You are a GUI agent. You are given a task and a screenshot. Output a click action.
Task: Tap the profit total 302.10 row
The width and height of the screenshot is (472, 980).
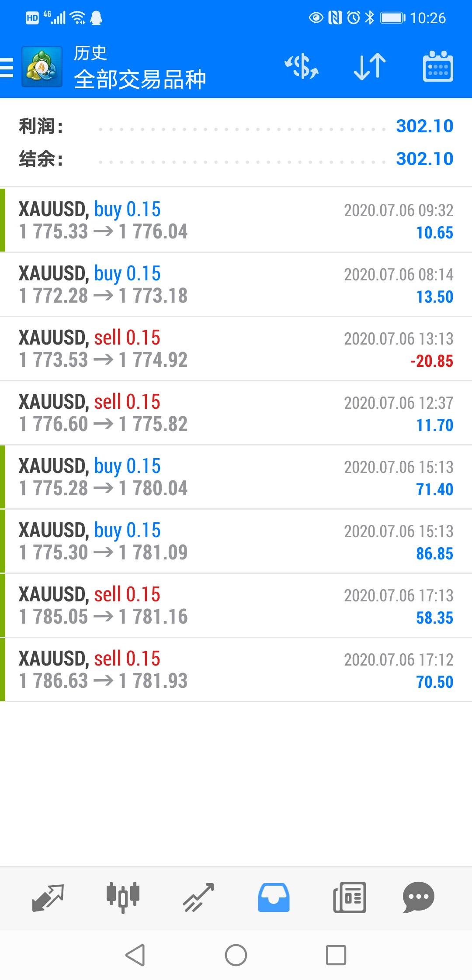(236, 126)
